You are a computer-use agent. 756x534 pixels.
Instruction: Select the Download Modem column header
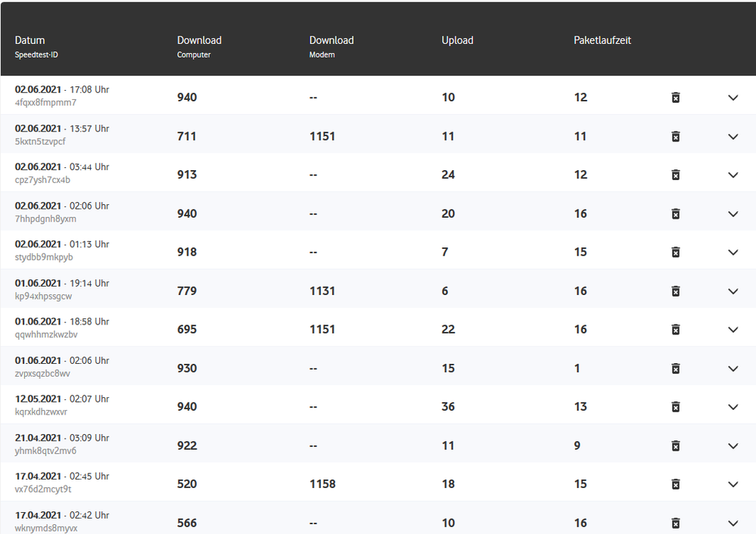pyautogui.click(x=331, y=45)
